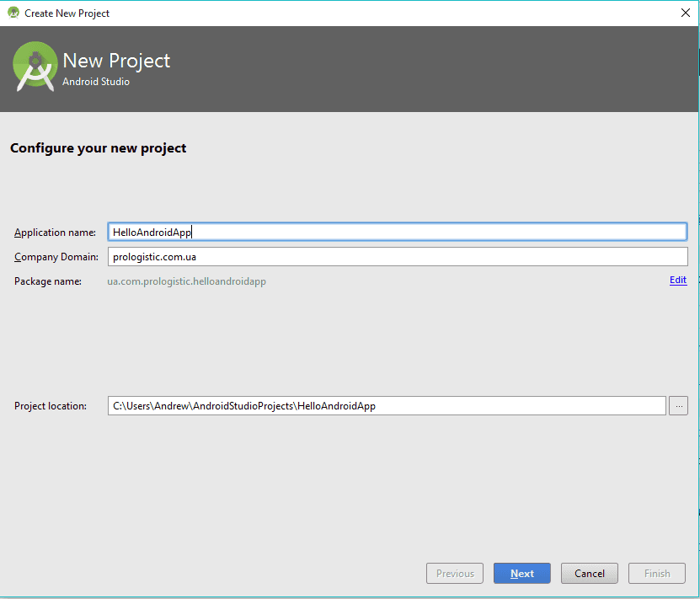Click the Android Studio logo in the header
This screenshot has height=599, width=700.
coord(35,67)
